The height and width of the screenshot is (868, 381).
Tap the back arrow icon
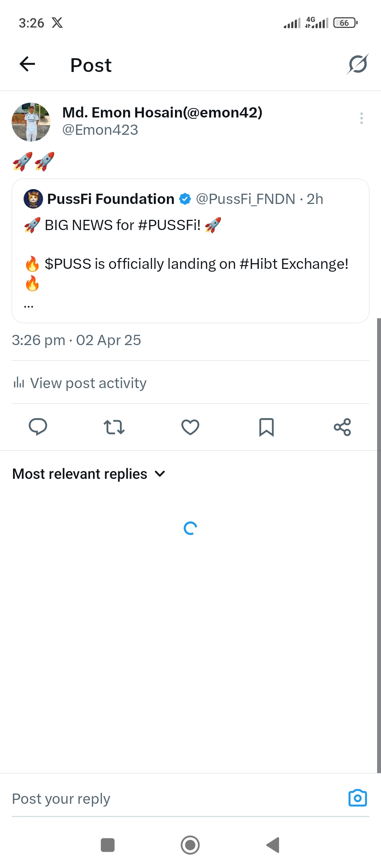[x=27, y=64]
